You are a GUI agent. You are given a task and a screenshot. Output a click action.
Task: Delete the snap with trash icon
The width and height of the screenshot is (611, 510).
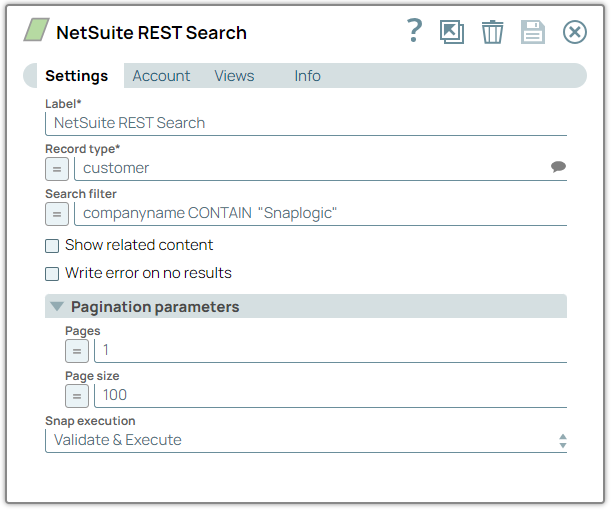tap(493, 32)
